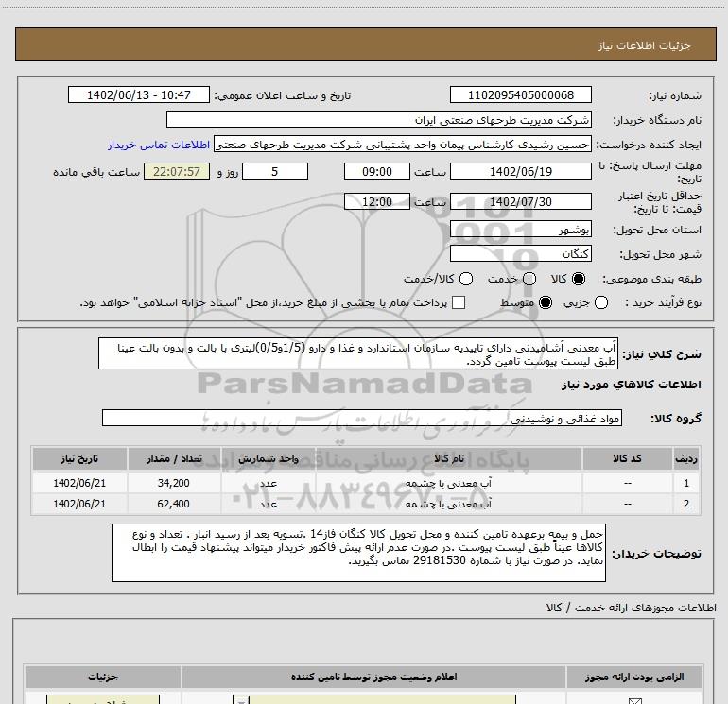
Task: Click need date in row 1
Action: tap(79, 483)
